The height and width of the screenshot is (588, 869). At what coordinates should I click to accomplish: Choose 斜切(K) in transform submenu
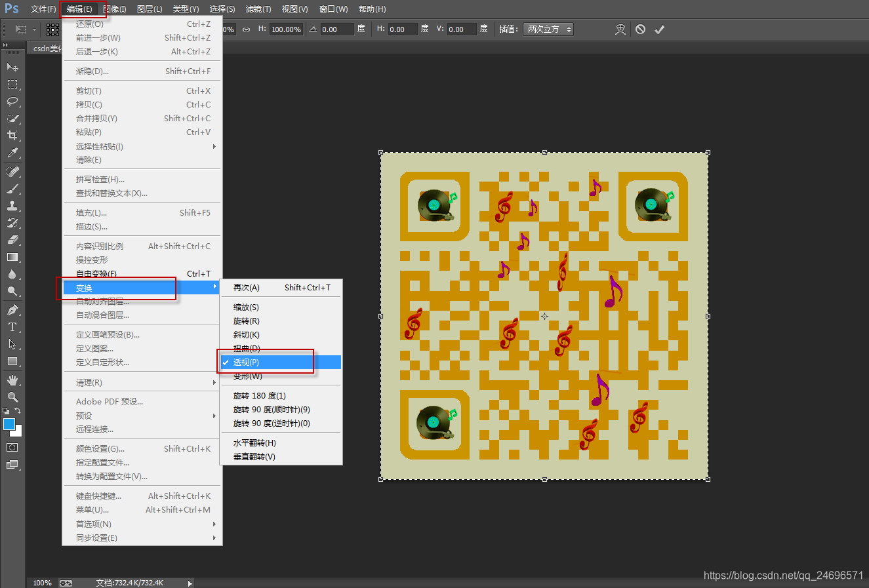click(281, 335)
